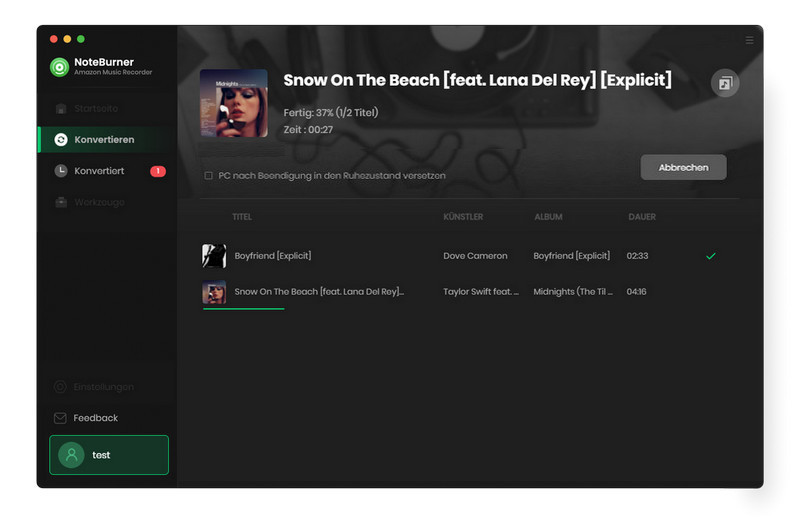The image size is (800, 518).
Task: Click the Boyfriend [Explicit] album cell
Action: tap(571, 256)
